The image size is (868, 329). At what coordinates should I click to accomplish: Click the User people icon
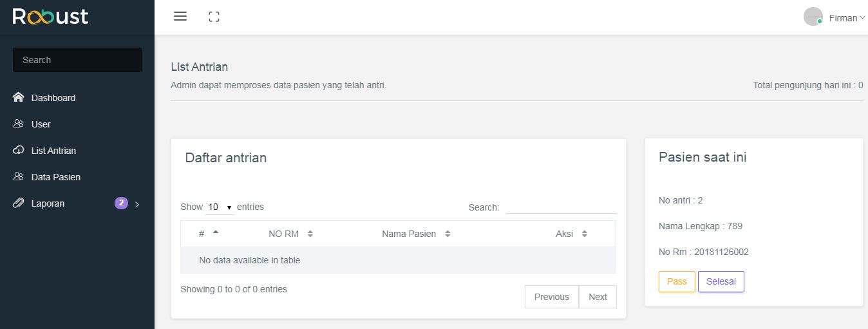point(18,124)
